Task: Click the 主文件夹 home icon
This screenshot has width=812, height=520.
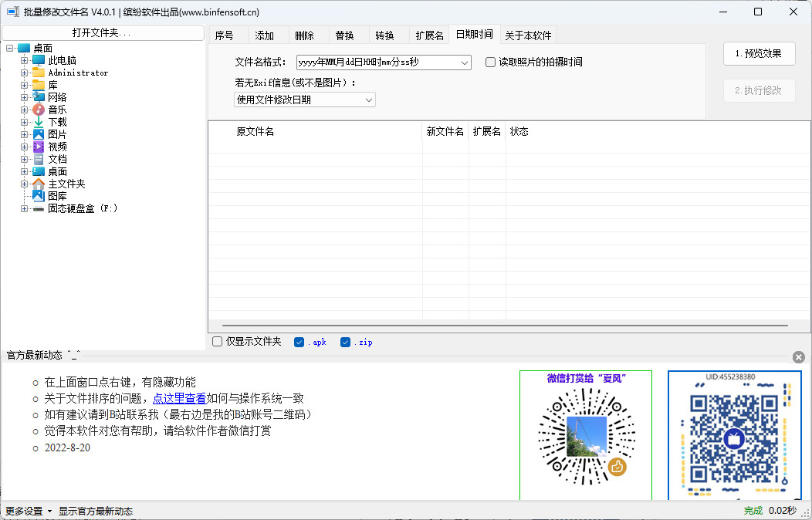Action: click(x=39, y=184)
